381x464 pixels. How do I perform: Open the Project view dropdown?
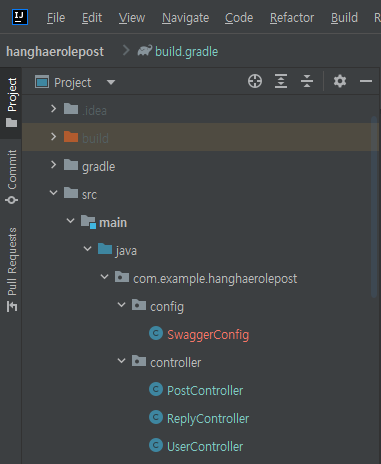(x=111, y=82)
